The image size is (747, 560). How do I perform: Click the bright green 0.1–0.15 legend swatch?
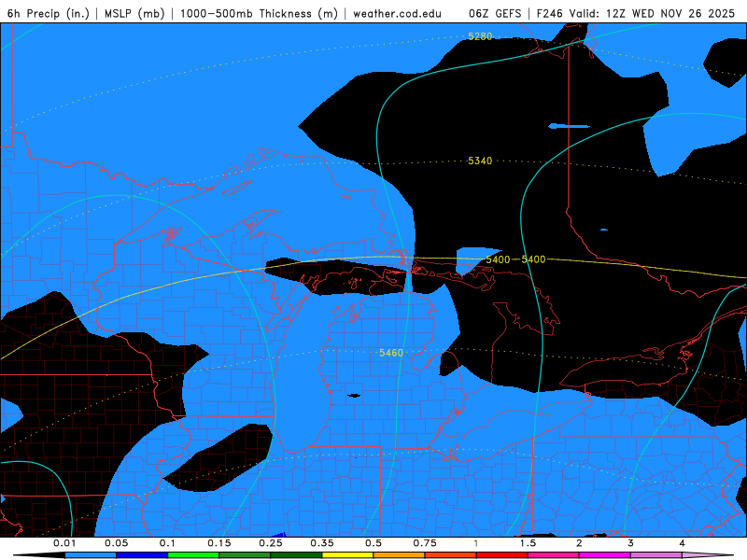193,555
